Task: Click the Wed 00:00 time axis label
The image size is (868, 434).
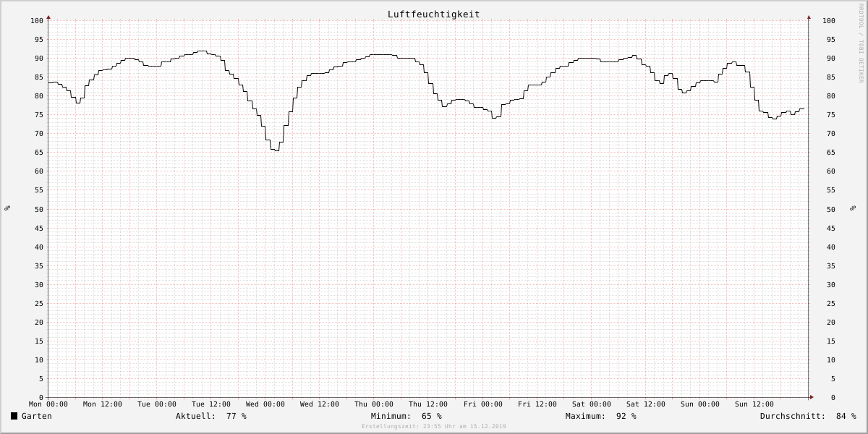Action: (265, 404)
